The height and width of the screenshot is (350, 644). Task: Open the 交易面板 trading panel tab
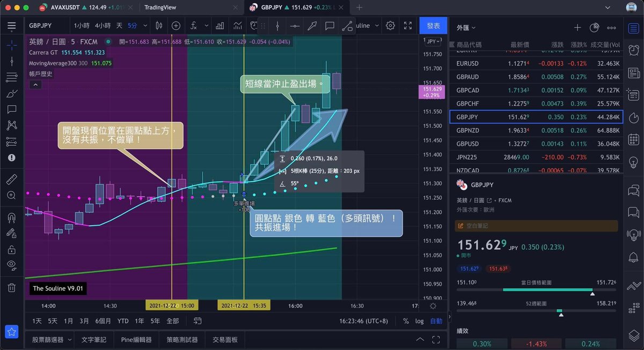[225, 339]
